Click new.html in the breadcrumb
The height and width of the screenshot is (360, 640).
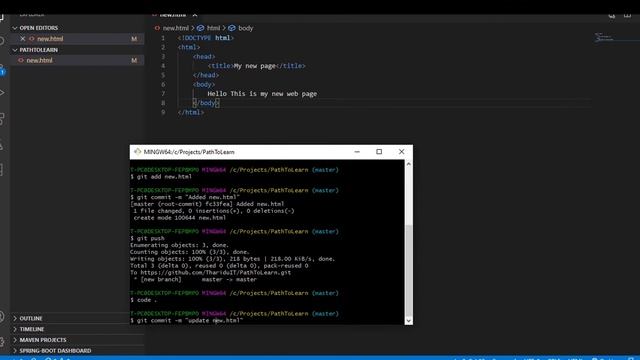point(176,28)
